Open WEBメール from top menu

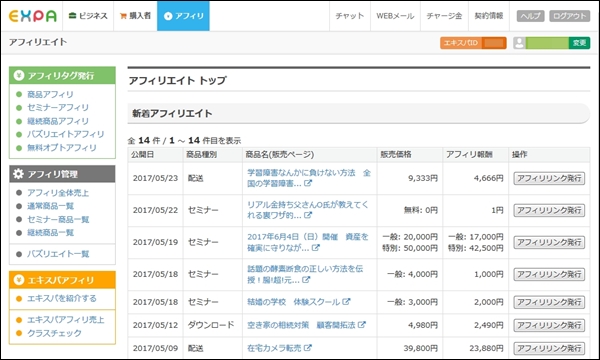pyautogui.click(x=395, y=16)
